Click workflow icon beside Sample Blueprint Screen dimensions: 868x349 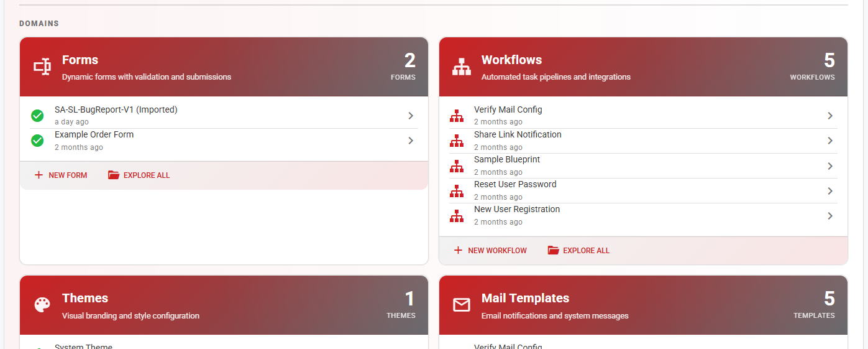(457, 165)
